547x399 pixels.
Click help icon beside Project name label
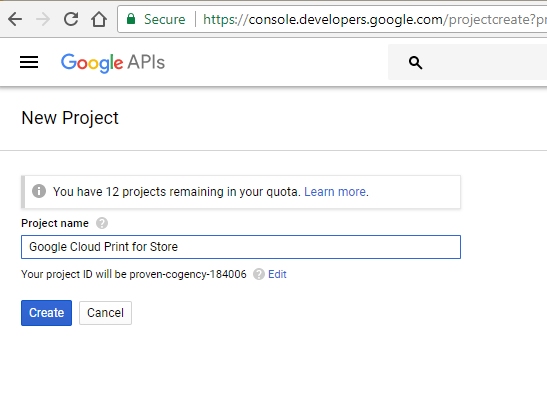pos(102,223)
